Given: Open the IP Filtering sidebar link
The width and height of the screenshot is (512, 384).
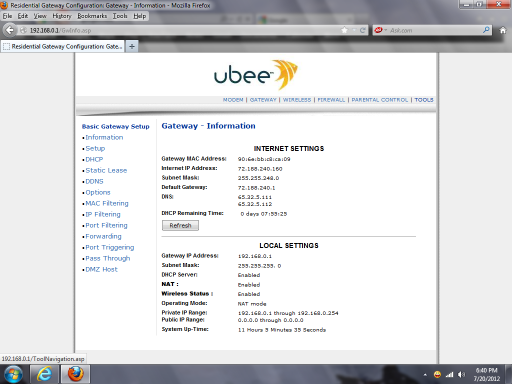Looking at the screenshot, I should coord(103,214).
